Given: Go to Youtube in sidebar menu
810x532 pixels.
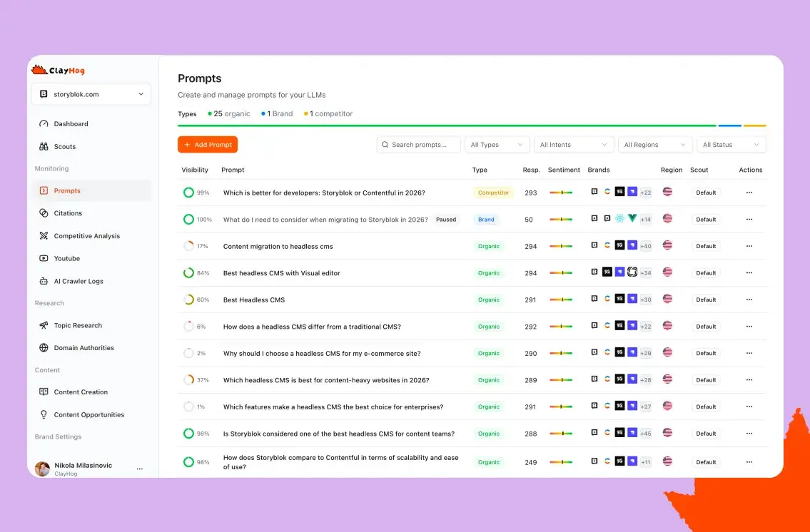Looking at the screenshot, I should point(67,258).
